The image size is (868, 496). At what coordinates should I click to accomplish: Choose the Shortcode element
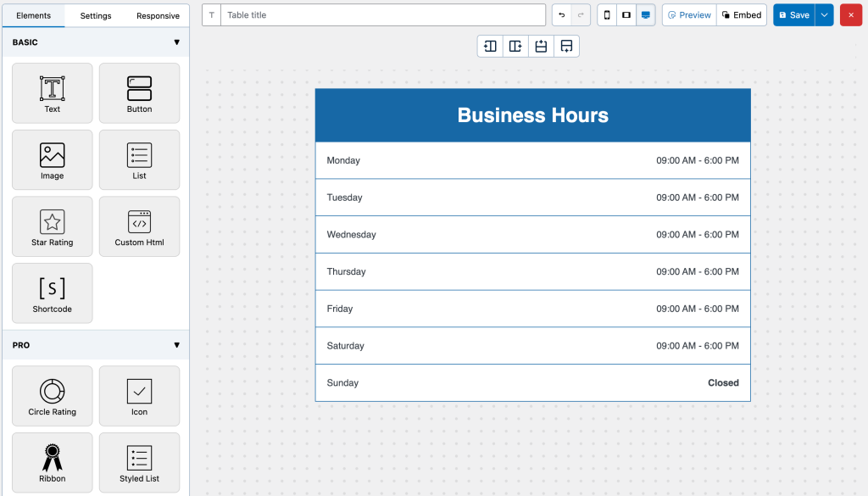(53, 293)
